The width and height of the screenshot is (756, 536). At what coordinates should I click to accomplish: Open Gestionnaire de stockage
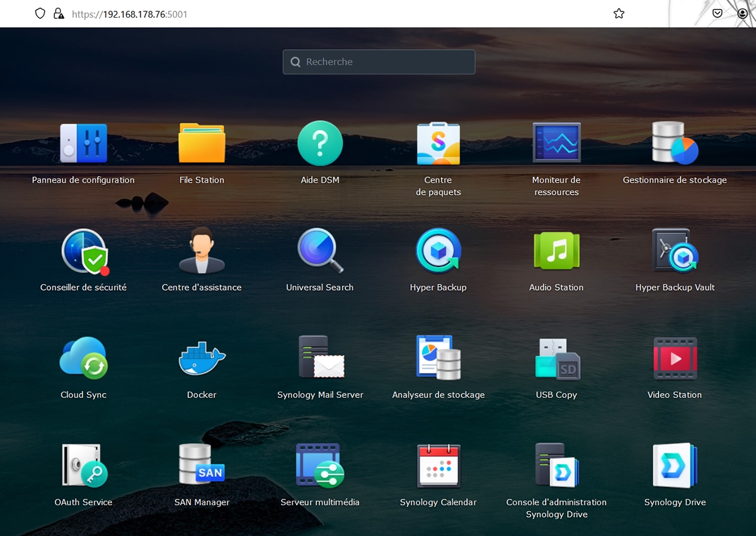[675, 144]
